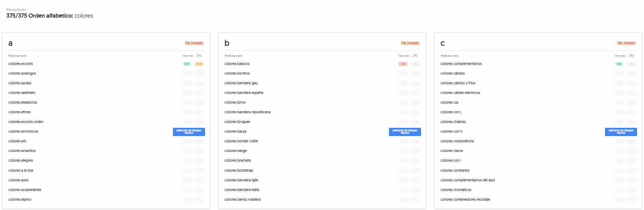
Task: Select keyword 'colores alpino'
Action: point(20,200)
